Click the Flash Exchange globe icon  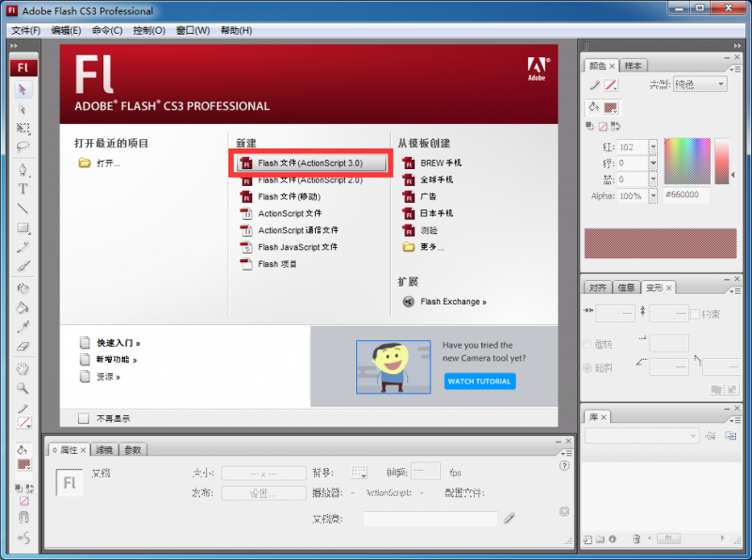408,302
